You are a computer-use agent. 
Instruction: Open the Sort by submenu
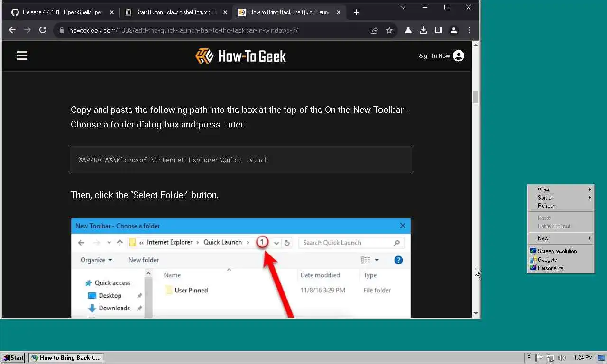pos(561,197)
